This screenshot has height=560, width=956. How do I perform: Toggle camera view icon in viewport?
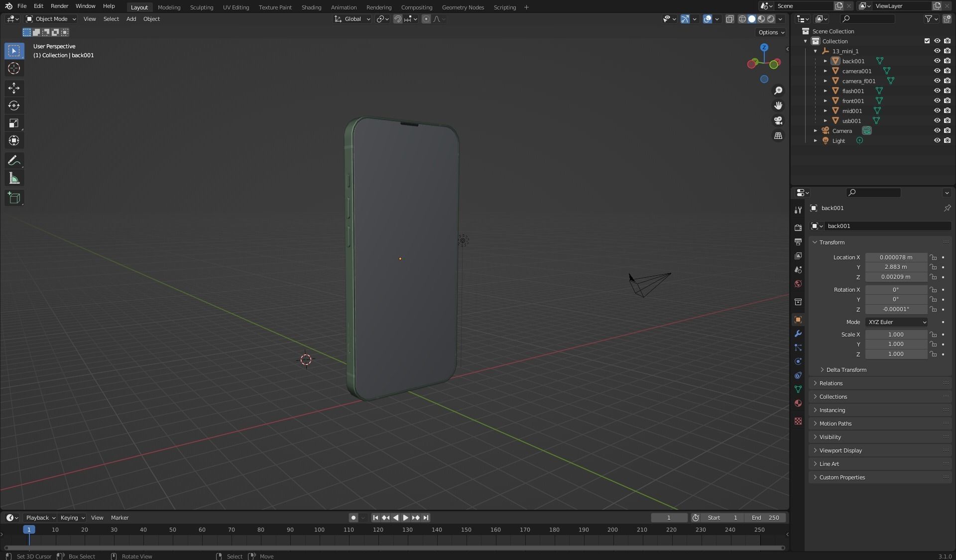click(x=778, y=120)
